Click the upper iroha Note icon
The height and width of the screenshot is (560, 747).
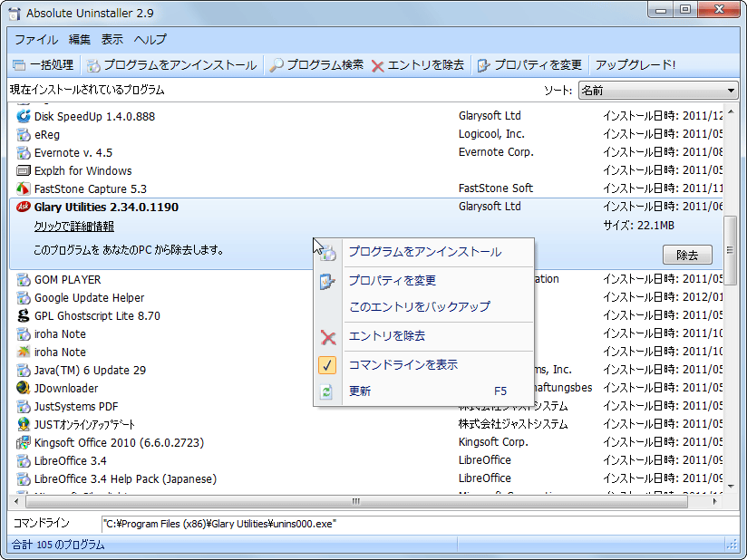23,333
